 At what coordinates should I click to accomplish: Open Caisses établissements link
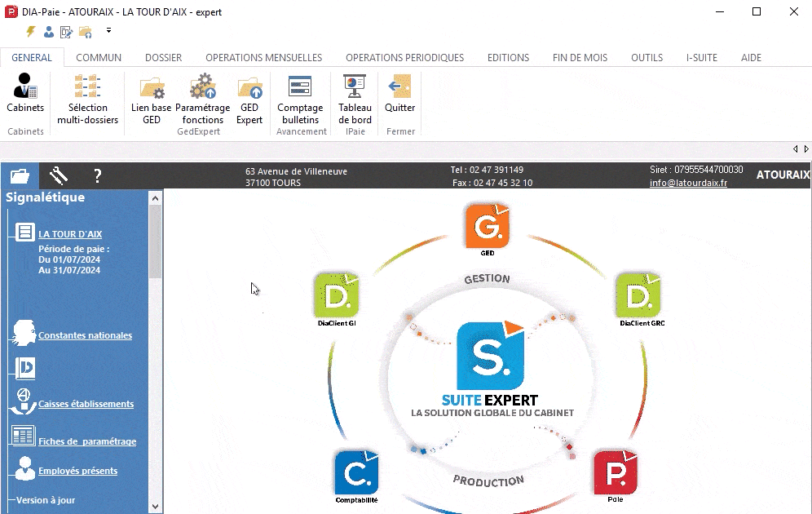(86, 404)
